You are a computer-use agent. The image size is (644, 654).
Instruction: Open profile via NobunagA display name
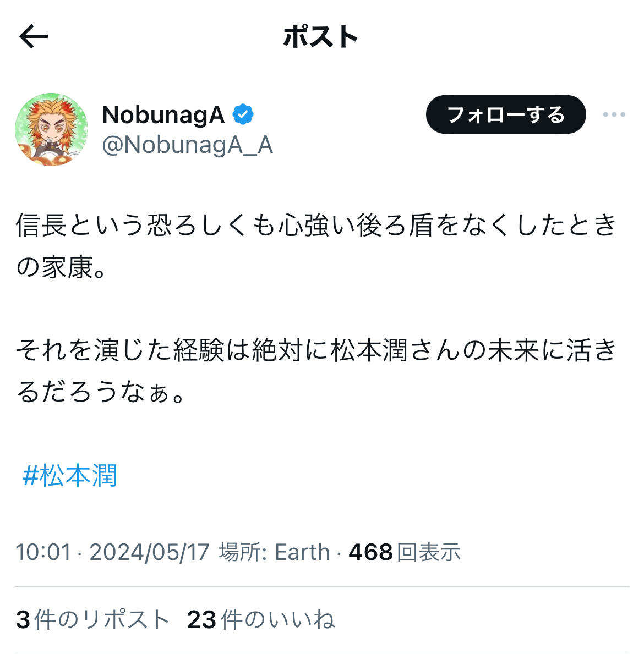[163, 115]
